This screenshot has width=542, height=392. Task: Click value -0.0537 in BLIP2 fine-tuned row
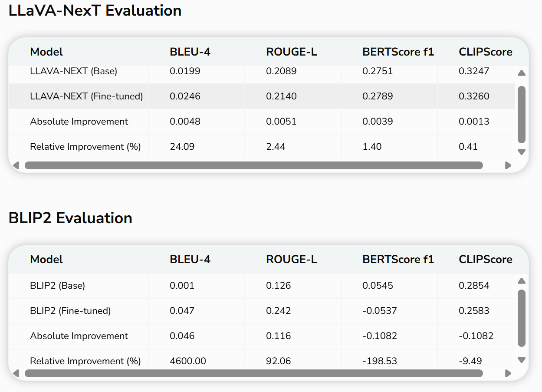click(380, 311)
